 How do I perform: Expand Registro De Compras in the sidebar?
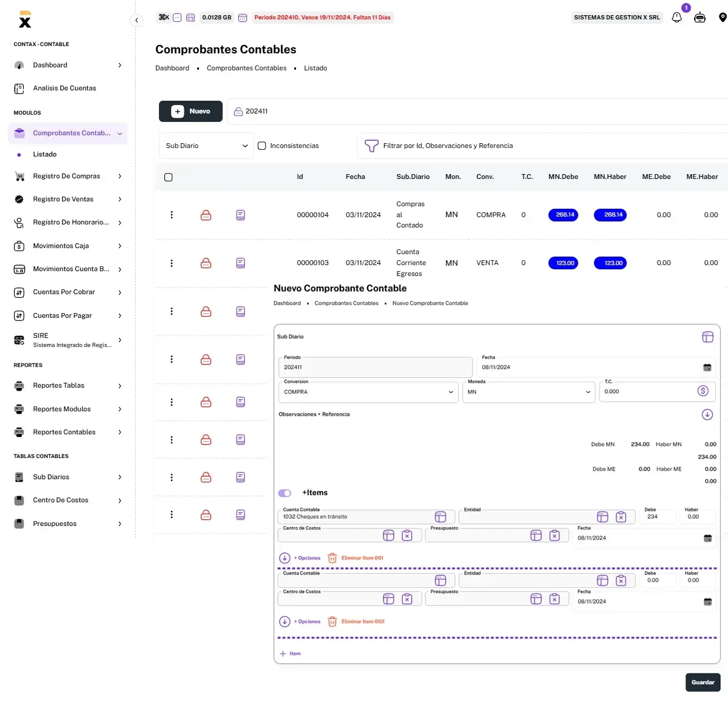pos(67,176)
